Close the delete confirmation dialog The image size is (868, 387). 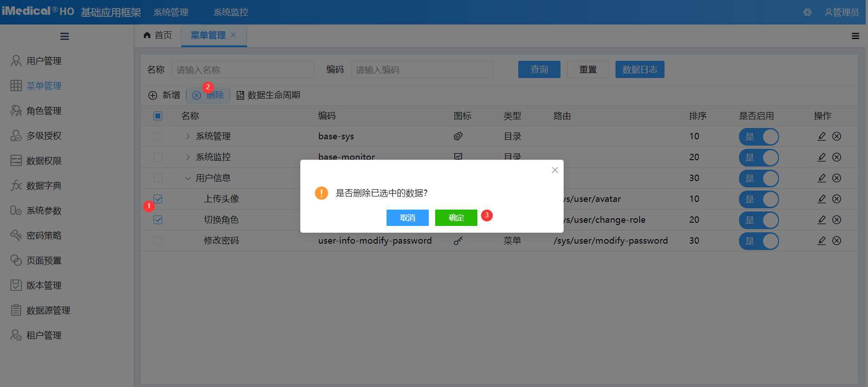tap(555, 170)
